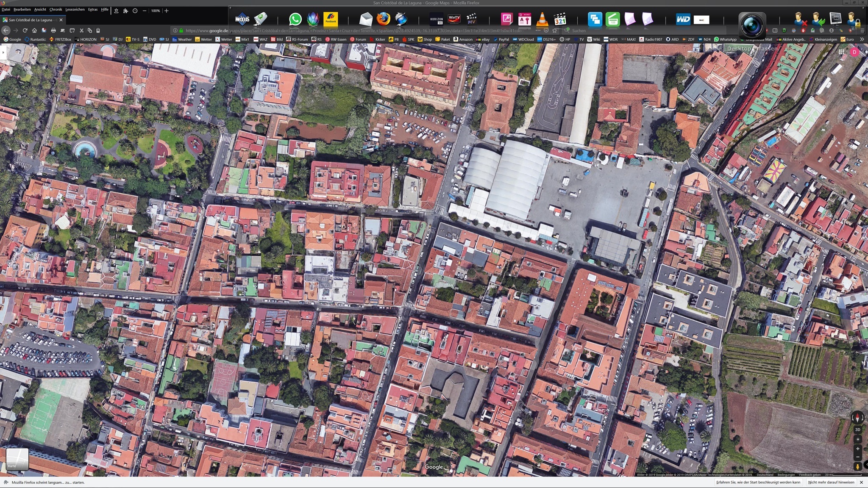Reload the current page

[x=25, y=30]
